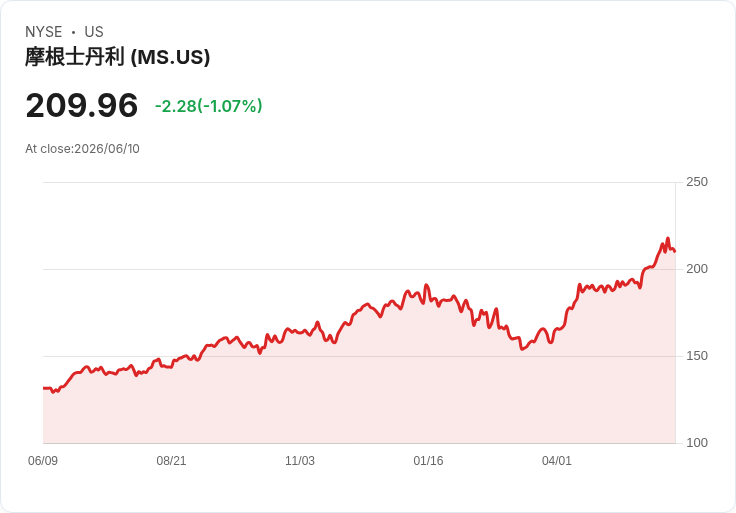Click the 150 price axis label
Viewport: 736px width, 513px height.
coord(697,356)
